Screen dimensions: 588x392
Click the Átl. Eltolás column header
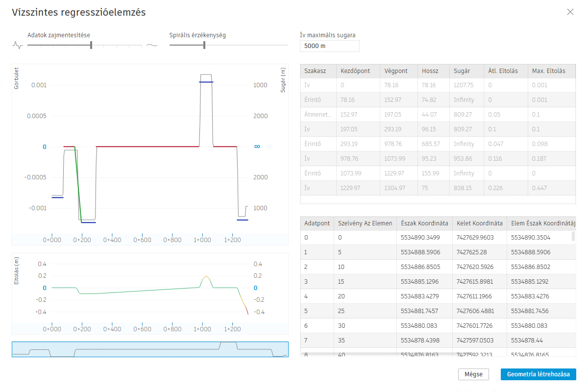pyautogui.click(x=506, y=71)
